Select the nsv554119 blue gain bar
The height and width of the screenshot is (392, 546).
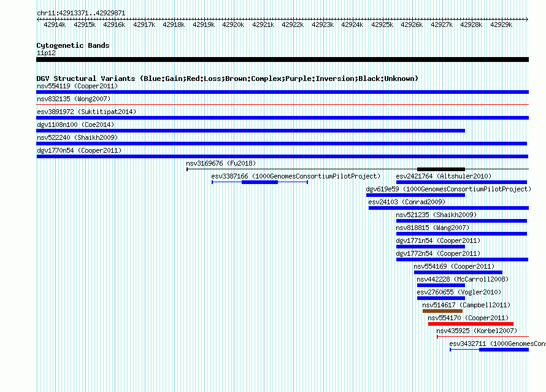282,92
